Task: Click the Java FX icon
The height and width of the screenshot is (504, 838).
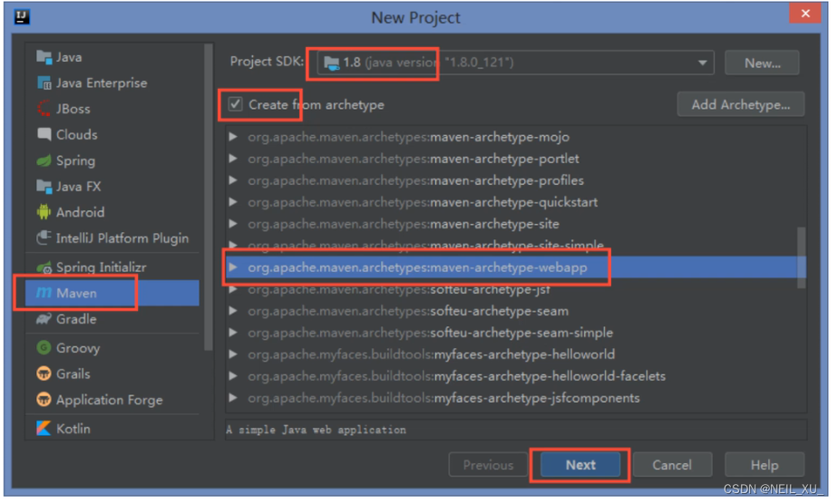Action: pyautogui.click(x=44, y=186)
